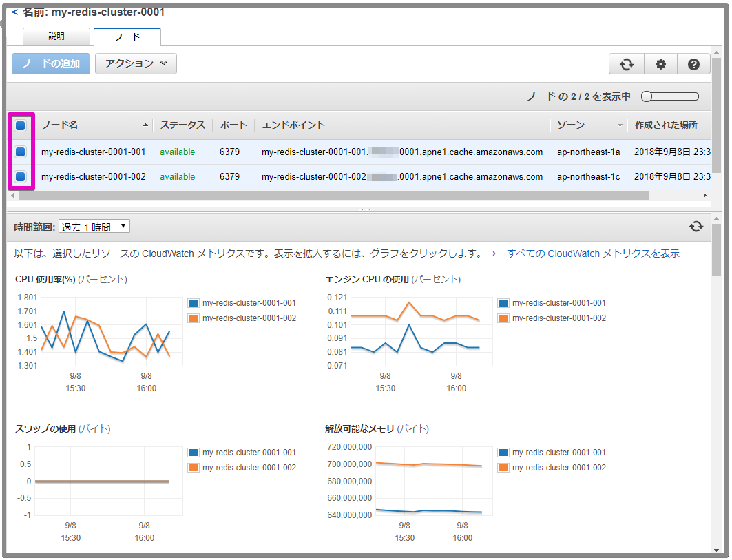This screenshot has height=560, width=732.
Task: Toggle the select-all nodes checkbox
Action: tap(21, 125)
